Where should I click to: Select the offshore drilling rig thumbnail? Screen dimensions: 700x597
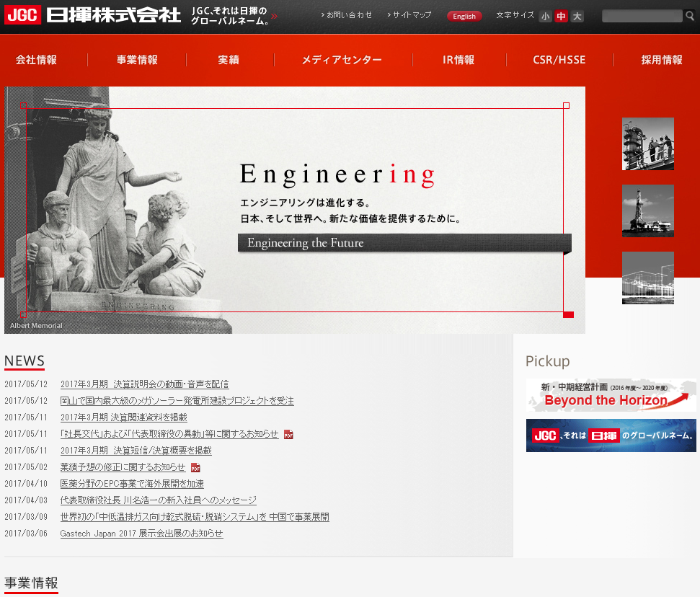(648, 211)
